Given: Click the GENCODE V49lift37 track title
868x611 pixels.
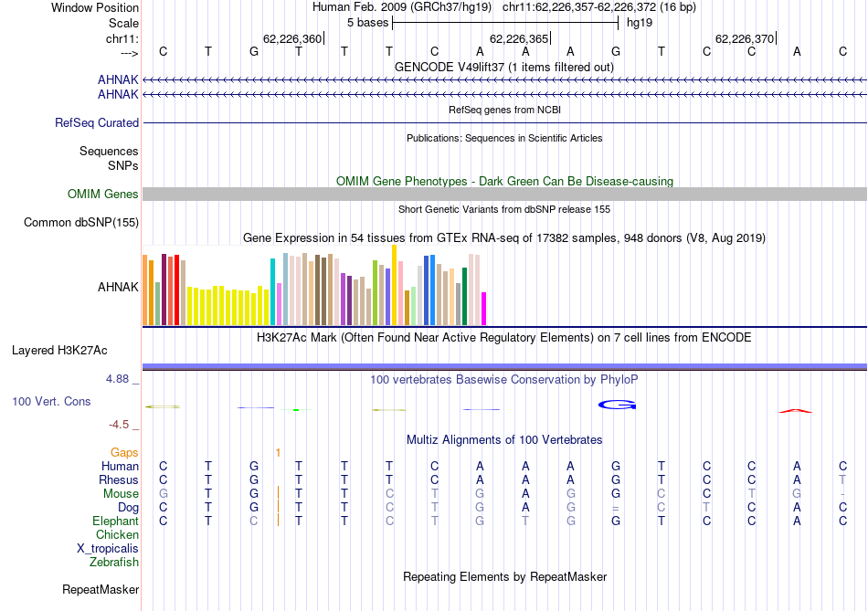Looking at the screenshot, I should click(503, 67).
